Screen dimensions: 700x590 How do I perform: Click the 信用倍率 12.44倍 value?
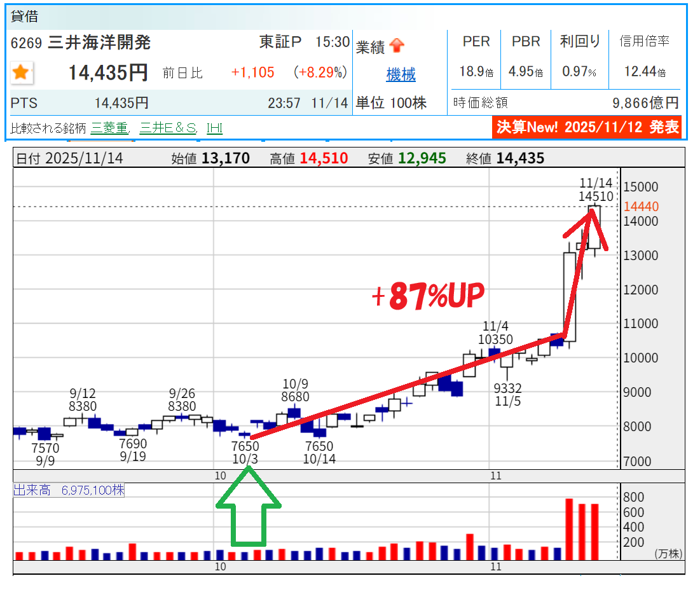(644, 72)
